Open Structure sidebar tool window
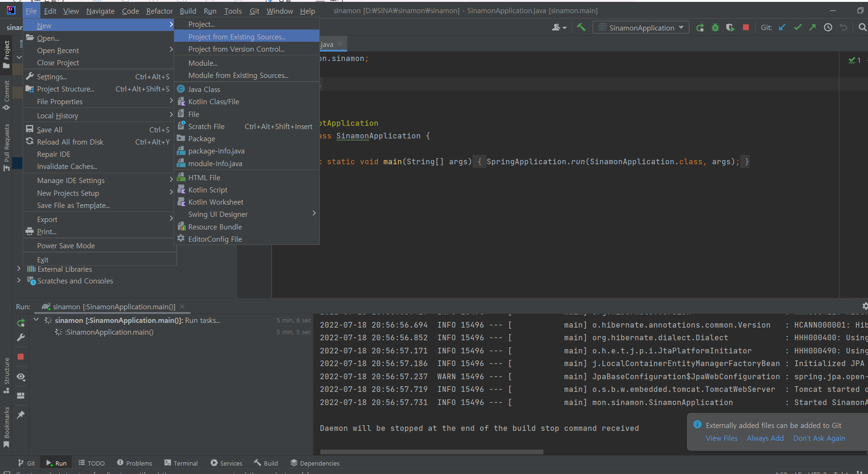This screenshot has width=868, height=474. 6,375
